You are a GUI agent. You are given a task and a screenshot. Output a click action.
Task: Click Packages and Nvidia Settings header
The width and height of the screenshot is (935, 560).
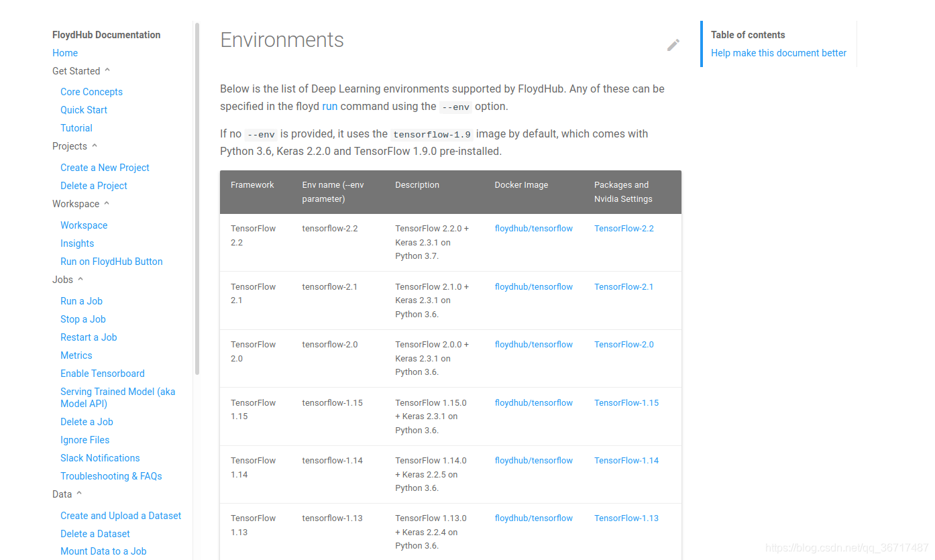(623, 192)
